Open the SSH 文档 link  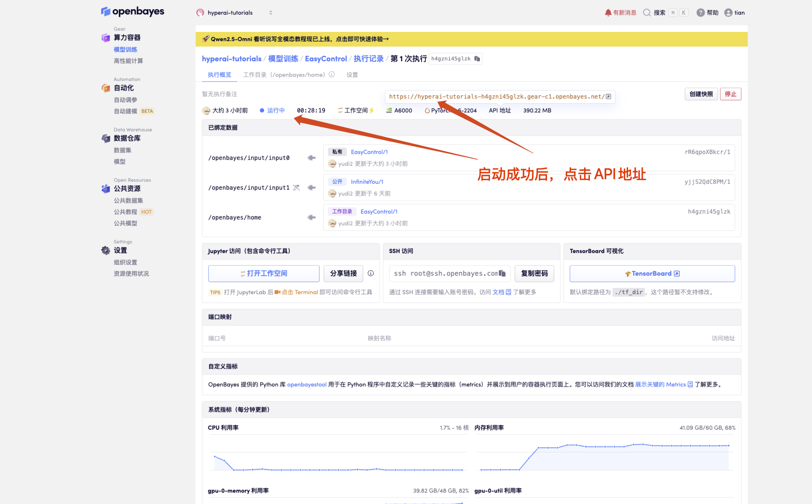click(x=502, y=292)
